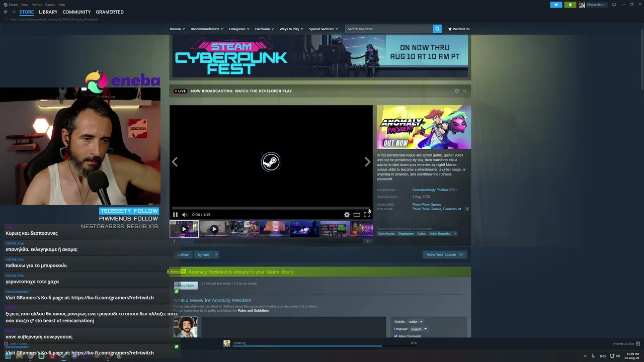Click the Steam logo in the title bar

(x=6, y=5)
